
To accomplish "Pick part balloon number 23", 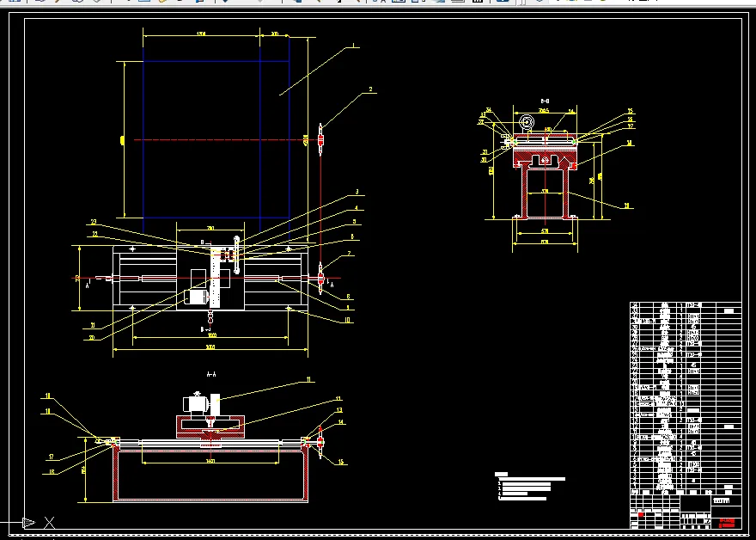I will coord(94,222).
